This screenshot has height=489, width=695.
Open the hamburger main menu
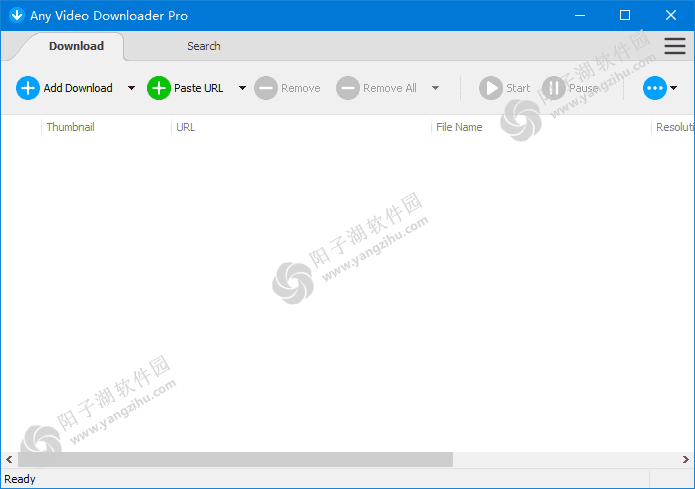[x=675, y=46]
